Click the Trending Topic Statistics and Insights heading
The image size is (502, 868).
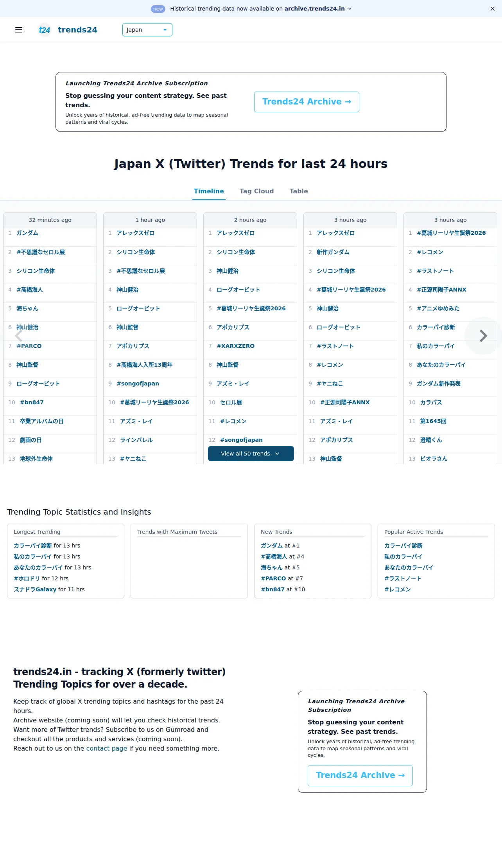tap(79, 512)
